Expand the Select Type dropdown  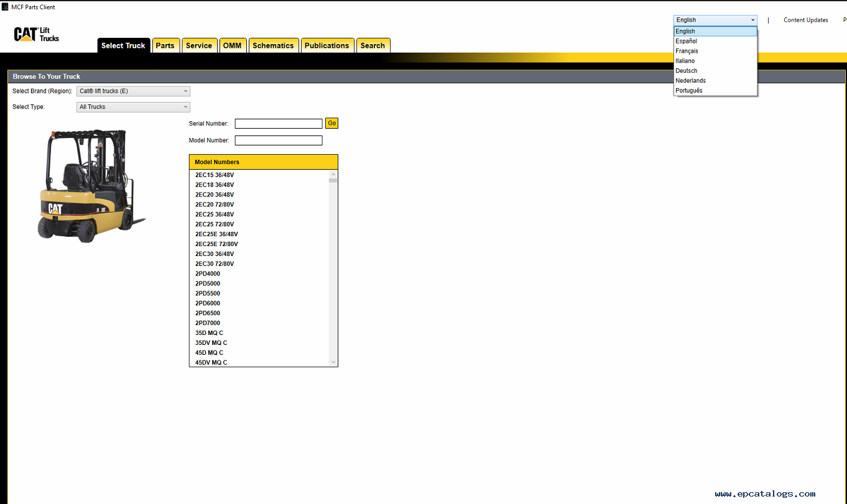133,107
